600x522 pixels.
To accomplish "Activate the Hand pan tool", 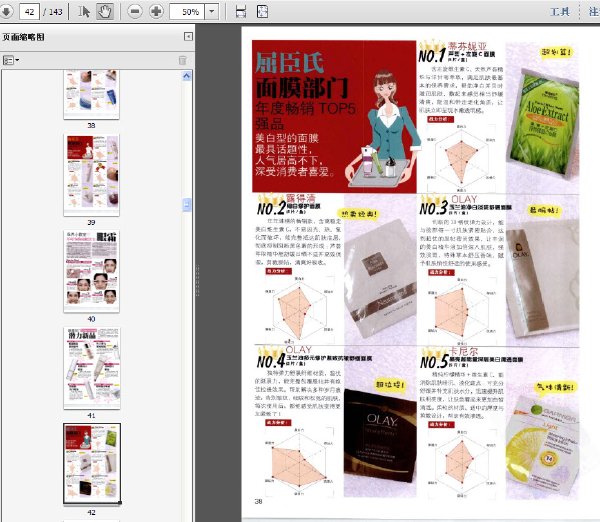I will coord(104,11).
